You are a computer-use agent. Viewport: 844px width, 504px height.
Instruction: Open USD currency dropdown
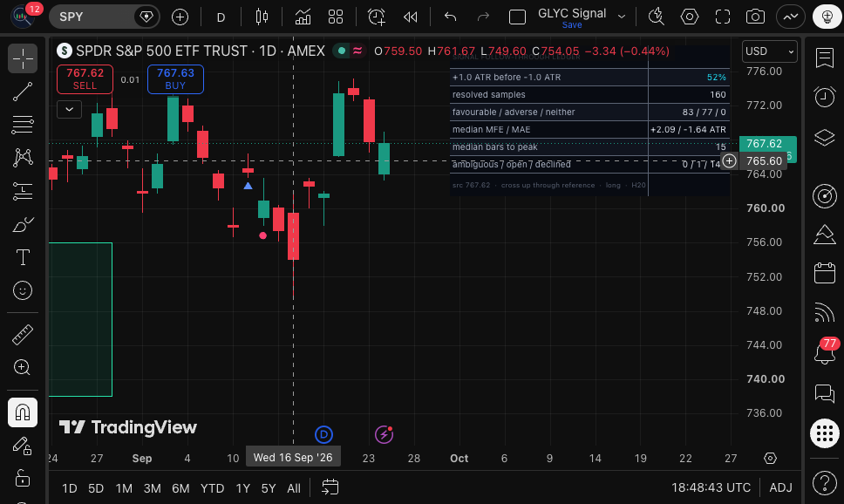click(x=769, y=51)
